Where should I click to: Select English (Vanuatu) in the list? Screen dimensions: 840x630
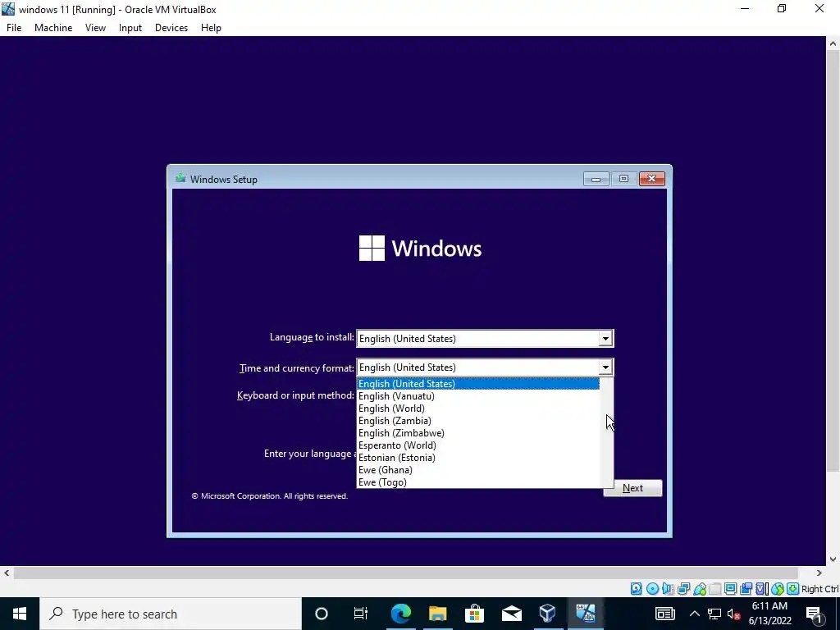tap(478, 396)
